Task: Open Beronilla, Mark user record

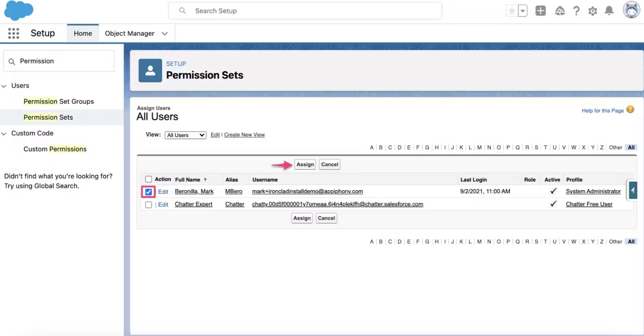Action: tap(194, 191)
